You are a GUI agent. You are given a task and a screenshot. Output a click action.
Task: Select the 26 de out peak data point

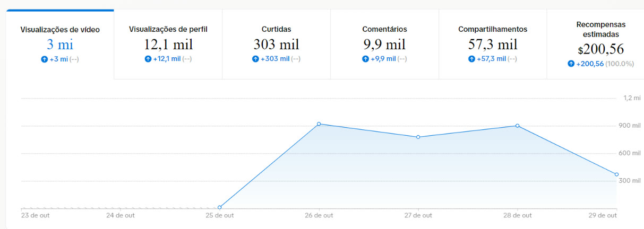pos(319,124)
